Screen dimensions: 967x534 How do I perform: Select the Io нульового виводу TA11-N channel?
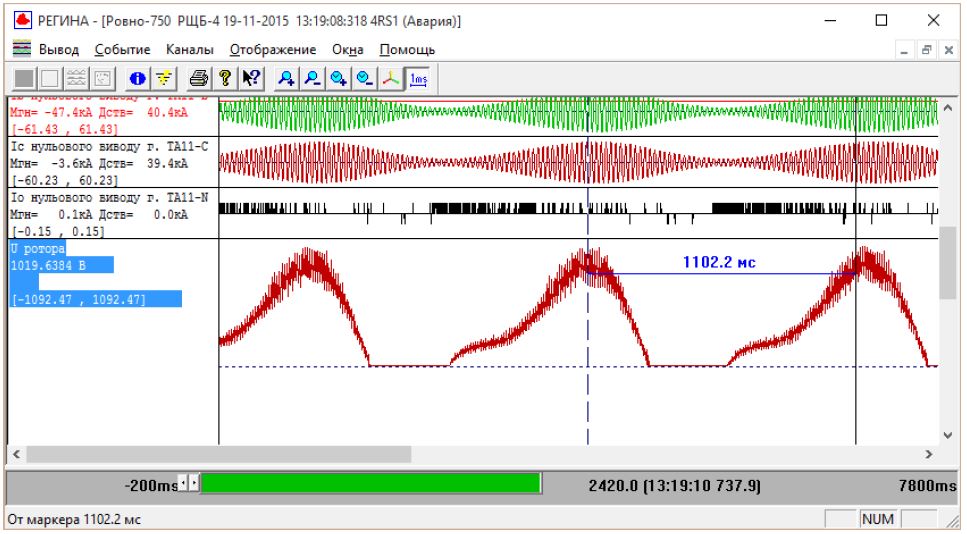click(x=109, y=198)
